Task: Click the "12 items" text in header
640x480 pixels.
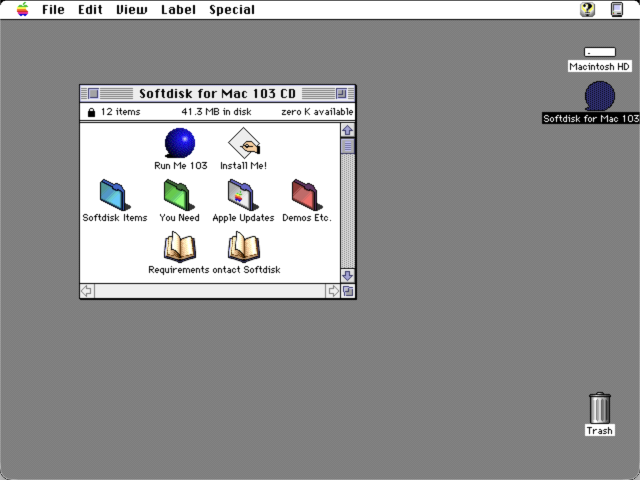Action: (120, 112)
